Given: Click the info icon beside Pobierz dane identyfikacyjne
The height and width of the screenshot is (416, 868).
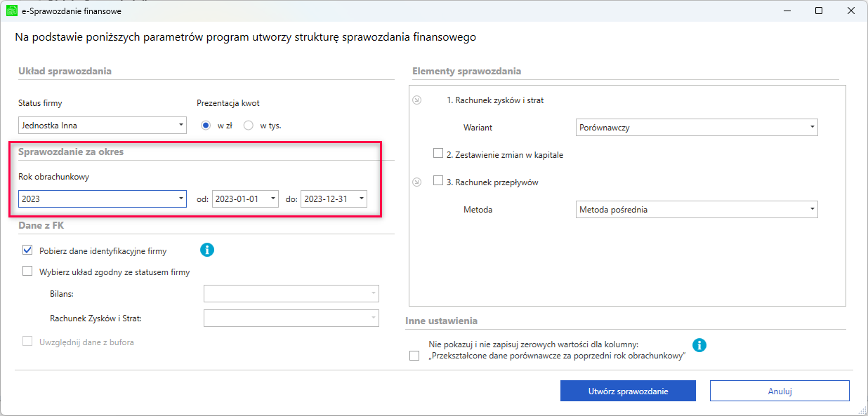Looking at the screenshot, I should pyautogui.click(x=207, y=249).
